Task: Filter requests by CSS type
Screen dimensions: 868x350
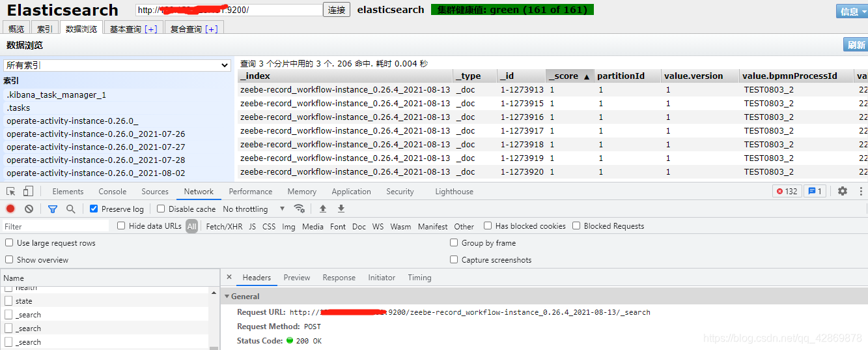Action: (x=269, y=226)
